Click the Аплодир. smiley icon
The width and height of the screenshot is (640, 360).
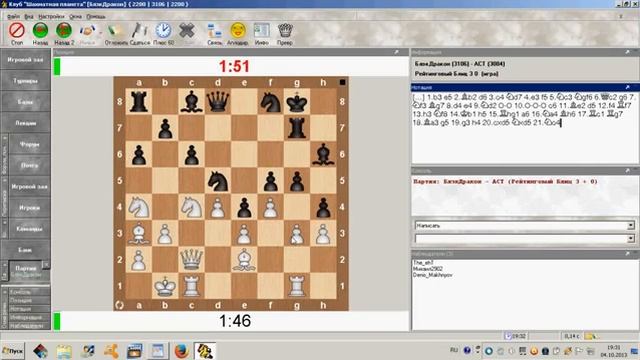(238, 31)
